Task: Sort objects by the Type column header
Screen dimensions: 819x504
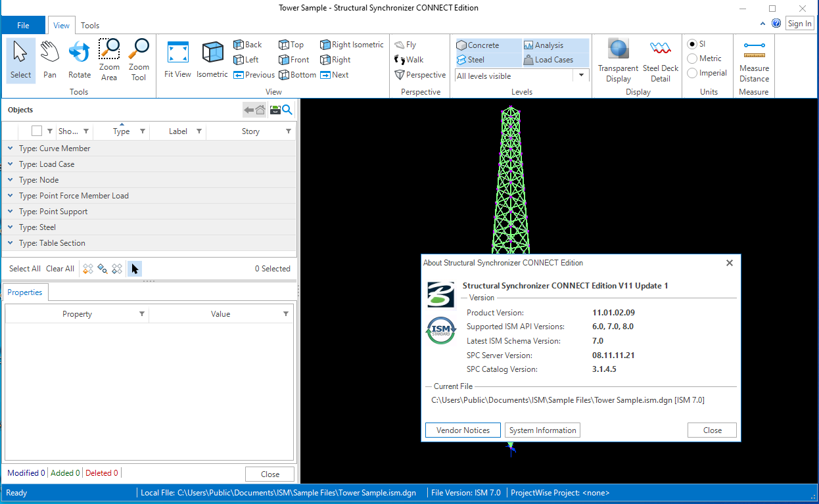Action: tap(122, 131)
